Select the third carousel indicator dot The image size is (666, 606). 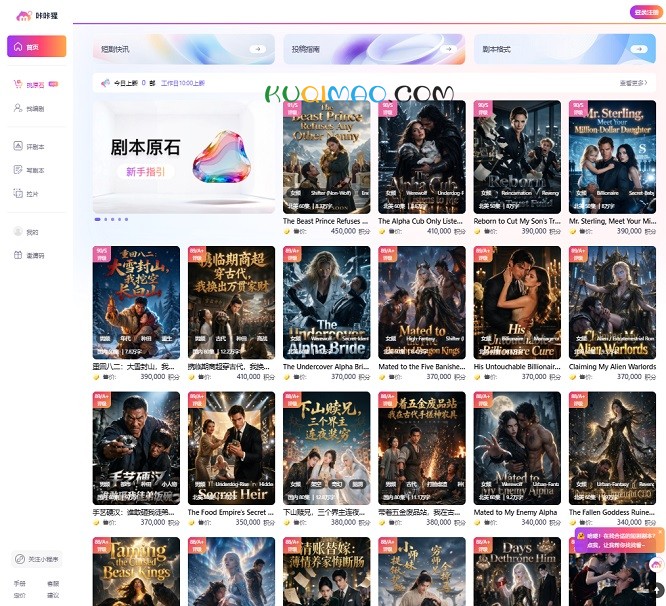pos(113,219)
